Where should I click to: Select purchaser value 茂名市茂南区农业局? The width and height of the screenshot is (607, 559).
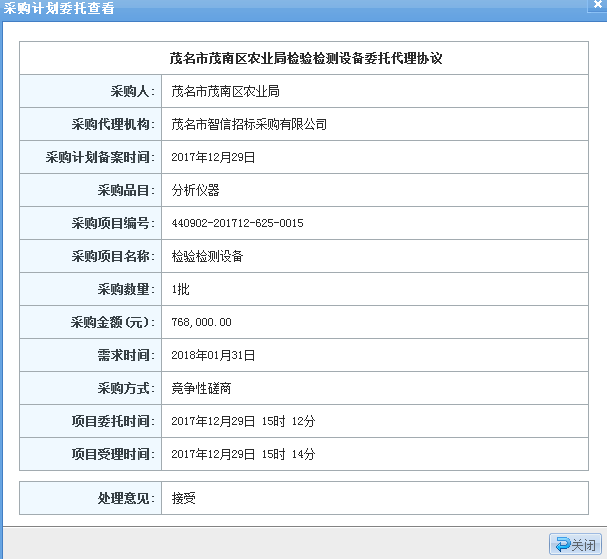pyautogui.click(x=225, y=91)
